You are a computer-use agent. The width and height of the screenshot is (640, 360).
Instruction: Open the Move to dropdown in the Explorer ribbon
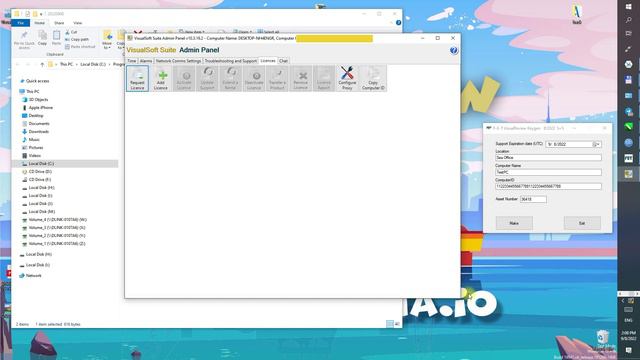pos(107,40)
